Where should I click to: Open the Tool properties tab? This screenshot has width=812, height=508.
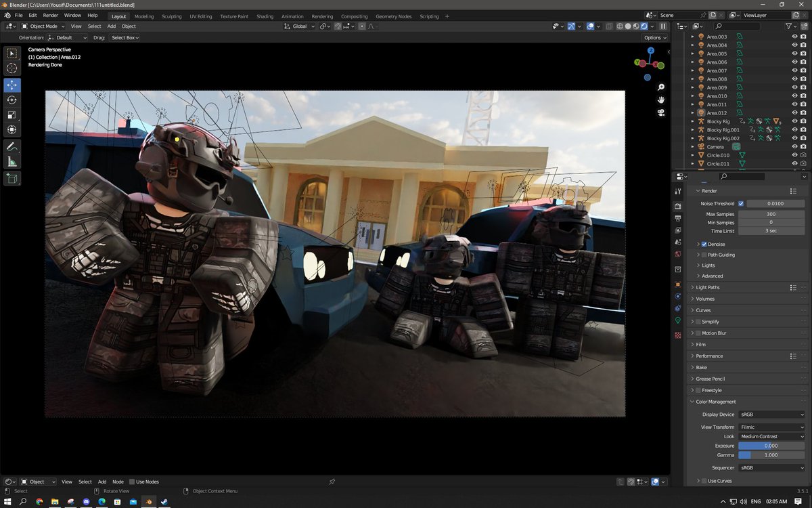tap(678, 192)
